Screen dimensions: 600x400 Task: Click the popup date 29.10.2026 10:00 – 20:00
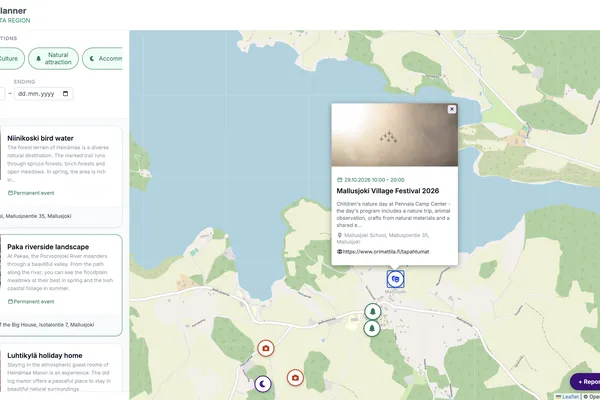click(x=374, y=180)
